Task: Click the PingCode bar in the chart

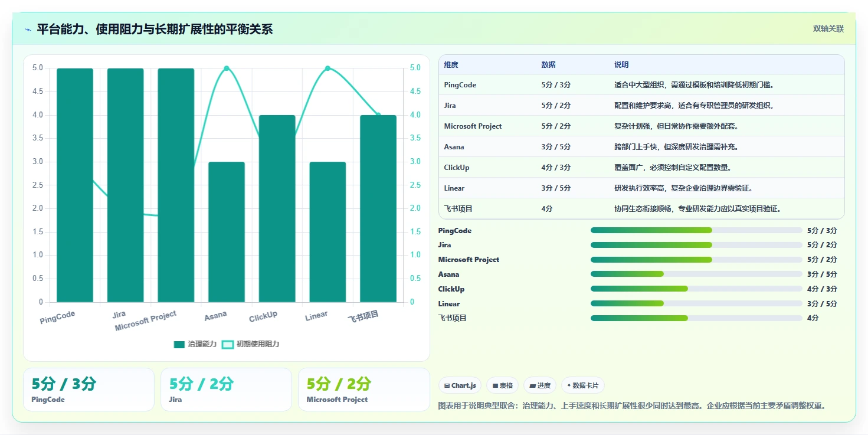Action: click(x=75, y=185)
